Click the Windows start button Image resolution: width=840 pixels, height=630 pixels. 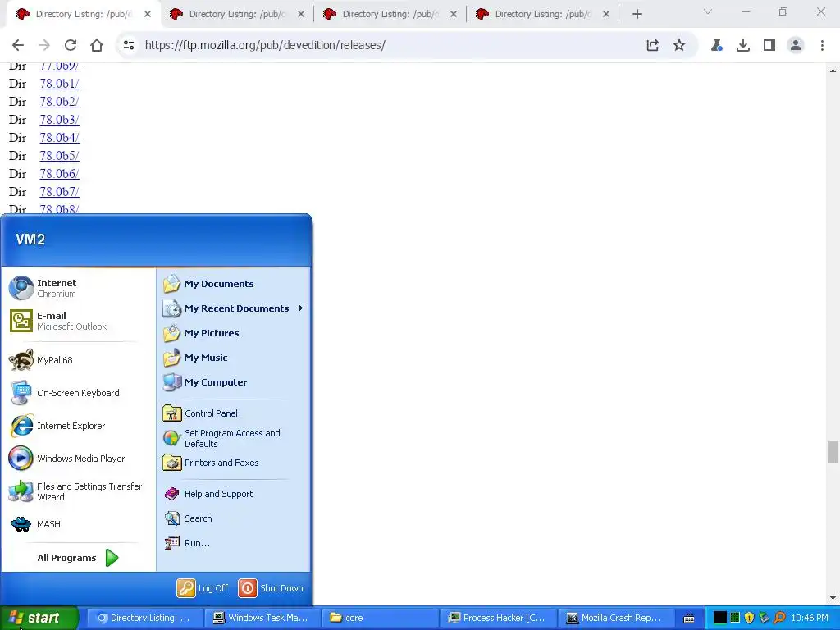click(x=39, y=618)
